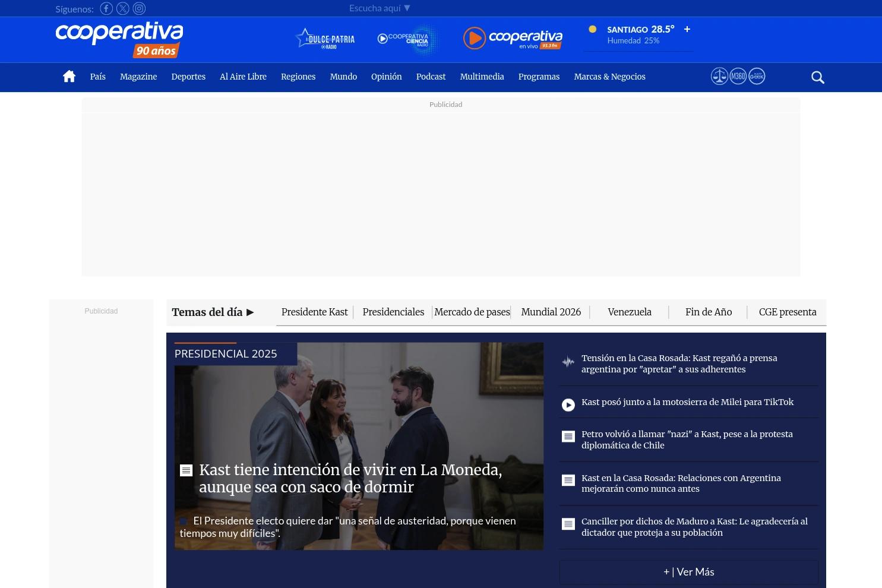Select the 'Mundial 2026' topic
The image size is (882, 588).
(x=551, y=312)
